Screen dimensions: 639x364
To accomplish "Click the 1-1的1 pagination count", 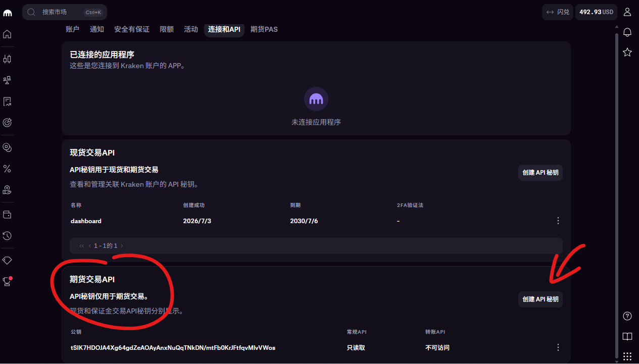I will point(106,246).
